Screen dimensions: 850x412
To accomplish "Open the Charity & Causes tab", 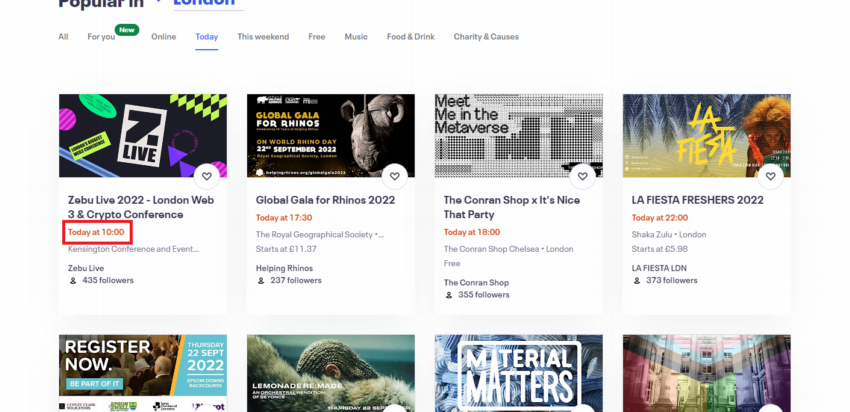I will 486,37.
